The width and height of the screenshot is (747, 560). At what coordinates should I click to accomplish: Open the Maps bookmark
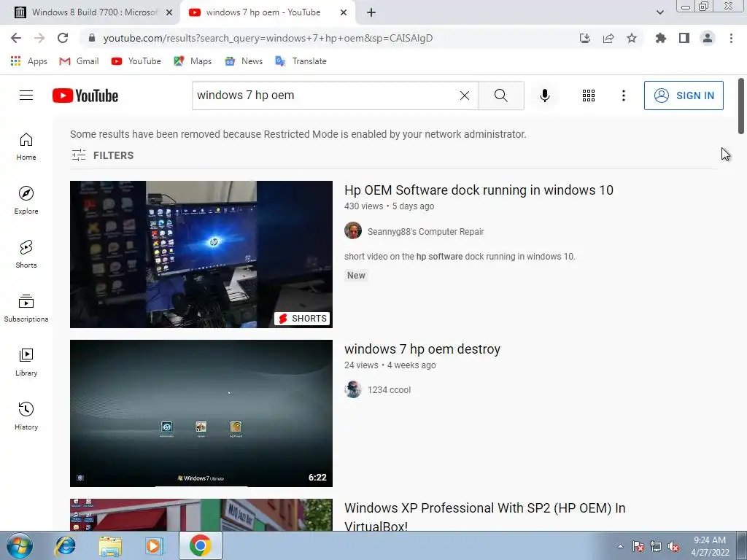193,61
